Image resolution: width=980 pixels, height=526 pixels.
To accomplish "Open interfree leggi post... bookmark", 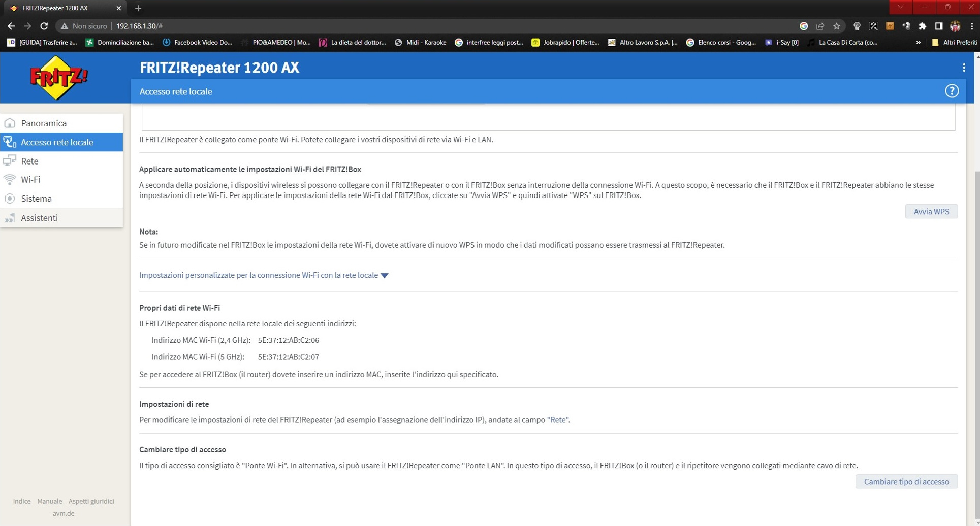I will tap(489, 43).
